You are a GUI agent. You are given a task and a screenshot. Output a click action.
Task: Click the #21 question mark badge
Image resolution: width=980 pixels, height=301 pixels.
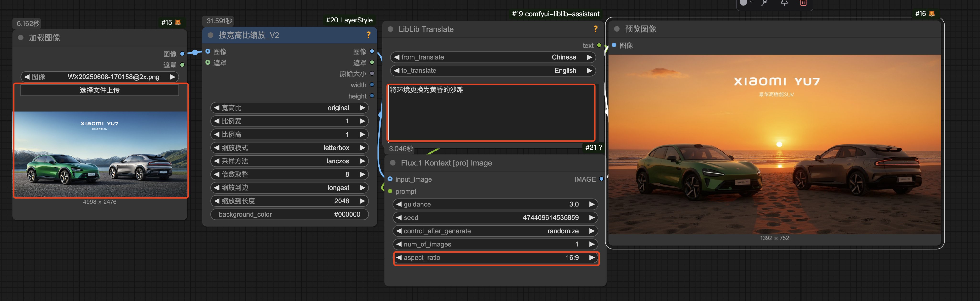593,147
